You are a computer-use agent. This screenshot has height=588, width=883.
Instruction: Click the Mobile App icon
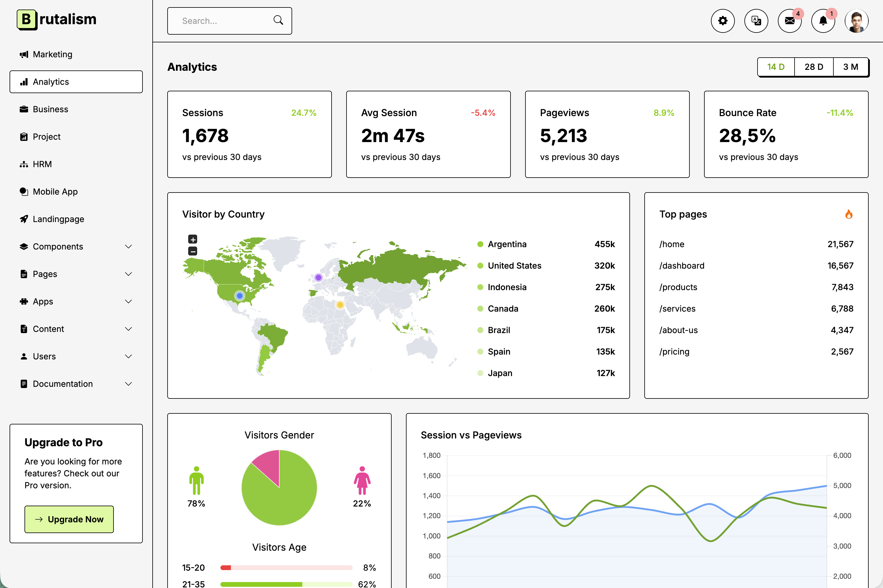point(24,192)
